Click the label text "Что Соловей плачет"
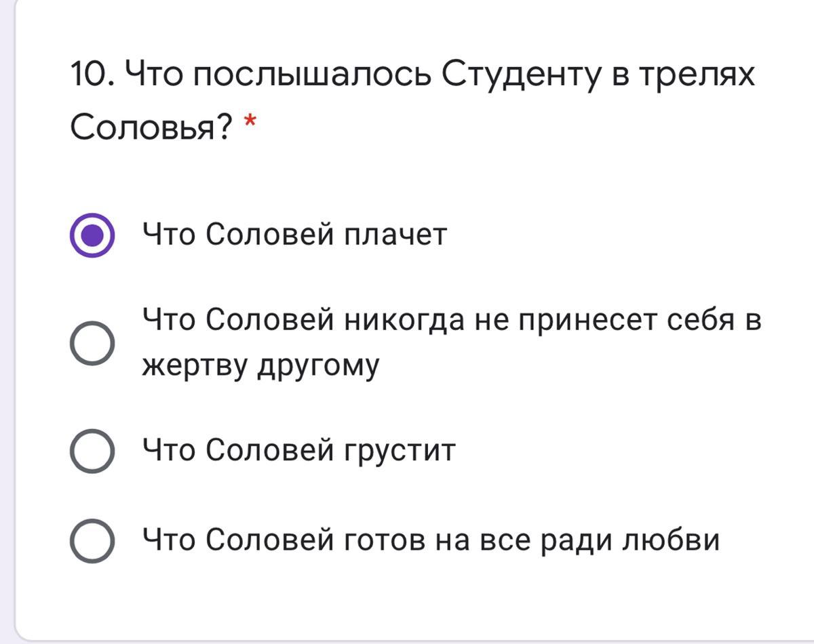This screenshot has height=644, width=814. [294, 235]
